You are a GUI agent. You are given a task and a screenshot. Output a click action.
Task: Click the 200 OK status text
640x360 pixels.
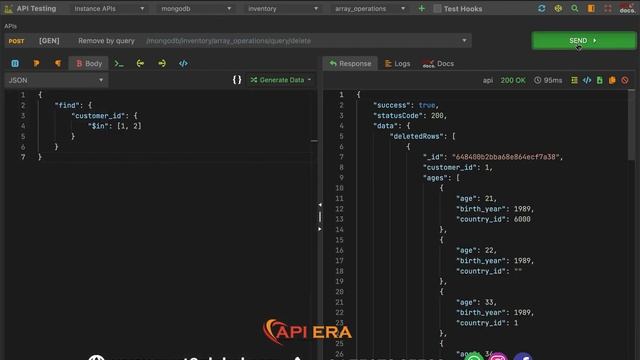click(x=513, y=80)
